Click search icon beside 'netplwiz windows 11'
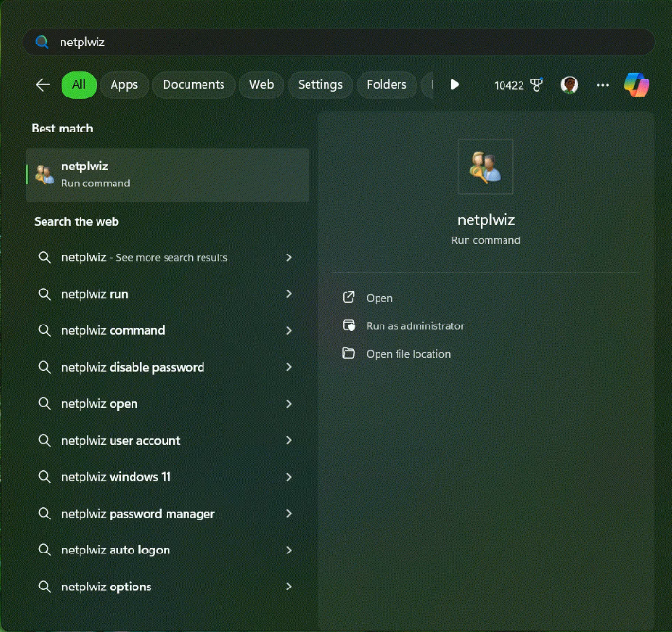The width and height of the screenshot is (672, 632). pyautogui.click(x=44, y=477)
